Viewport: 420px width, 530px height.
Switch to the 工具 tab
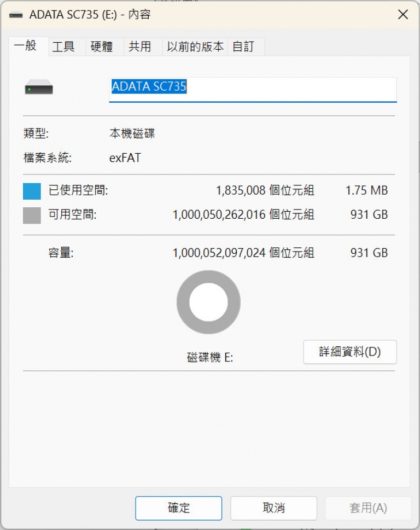click(x=63, y=47)
